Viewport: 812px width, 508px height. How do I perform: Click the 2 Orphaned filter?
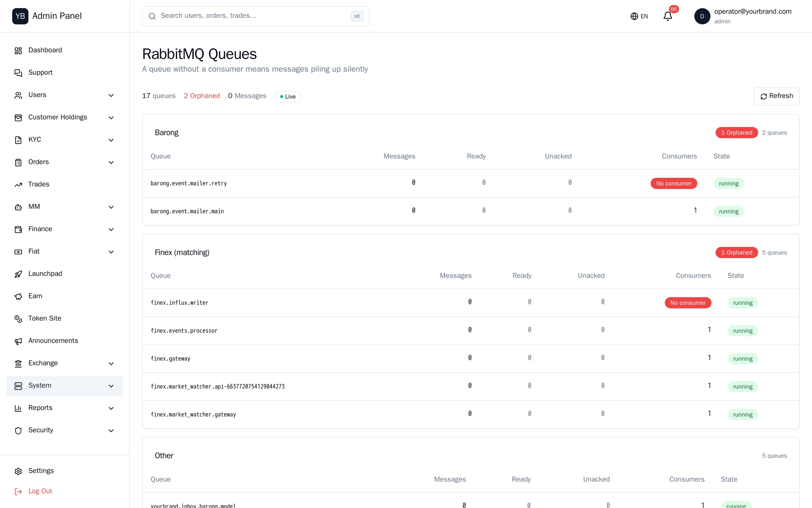(x=202, y=96)
